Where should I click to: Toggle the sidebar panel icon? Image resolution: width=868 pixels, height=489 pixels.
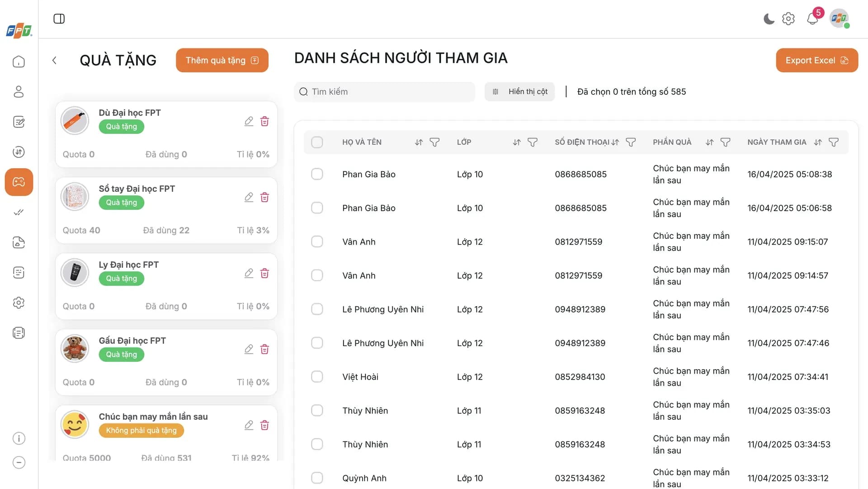tap(59, 19)
